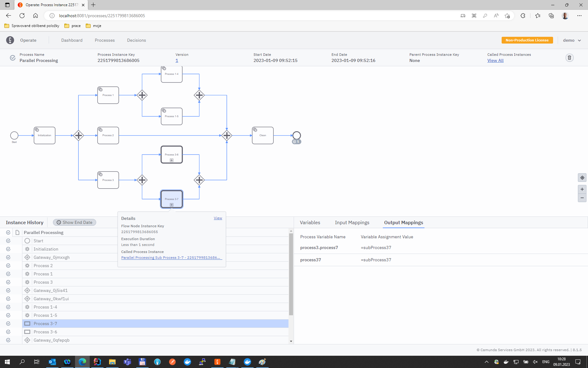Open the demo user dropdown
The width and height of the screenshot is (588, 368).
(571, 40)
